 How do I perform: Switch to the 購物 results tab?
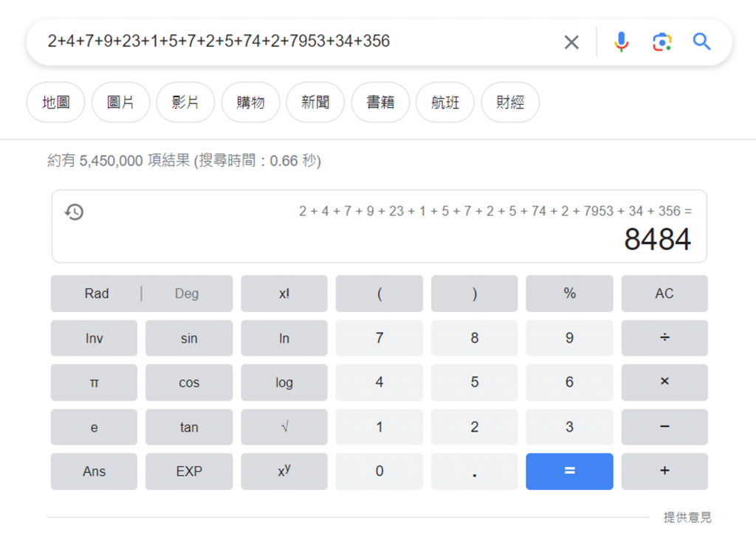250,102
